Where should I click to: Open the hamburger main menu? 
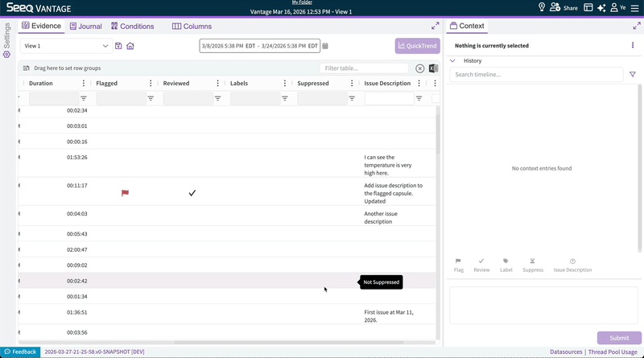click(x=635, y=8)
